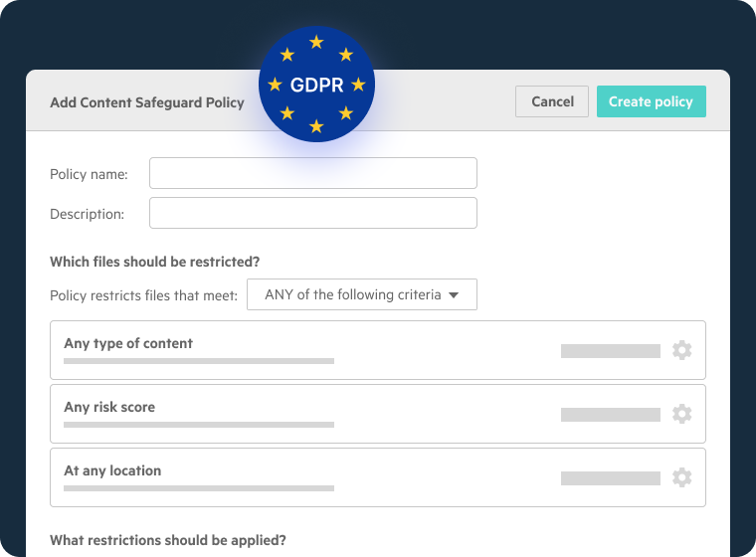Open the ANY of the following criteria dropdown
Viewport: 756px width, 557px height.
(x=361, y=294)
